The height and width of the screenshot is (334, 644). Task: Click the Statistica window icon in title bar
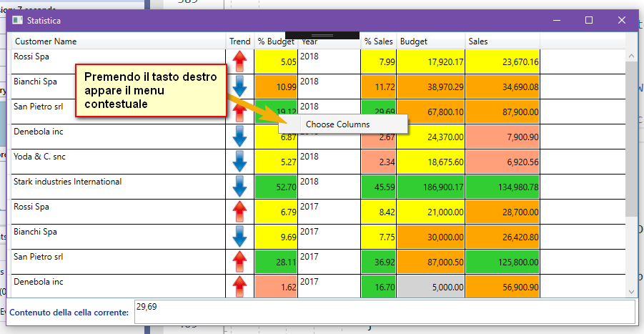pyautogui.click(x=18, y=21)
